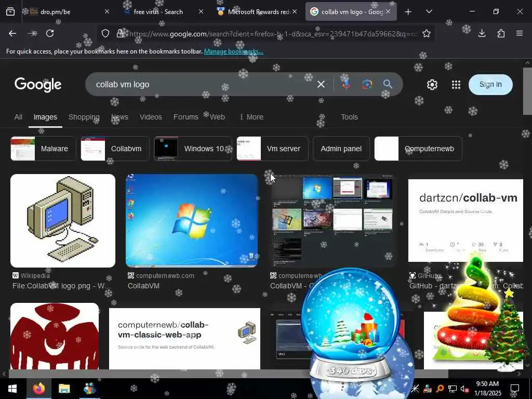Open the Wikipedia CollabVM logo image

tap(63, 220)
